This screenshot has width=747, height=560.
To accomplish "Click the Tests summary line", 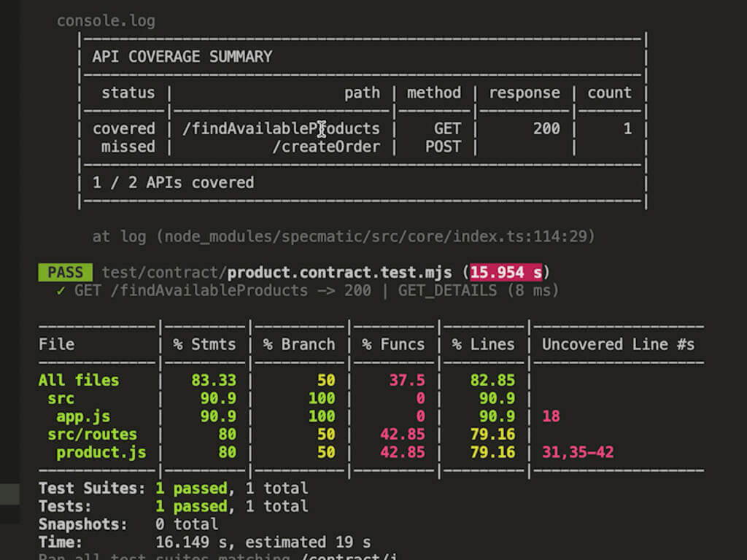I will (x=173, y=506).
